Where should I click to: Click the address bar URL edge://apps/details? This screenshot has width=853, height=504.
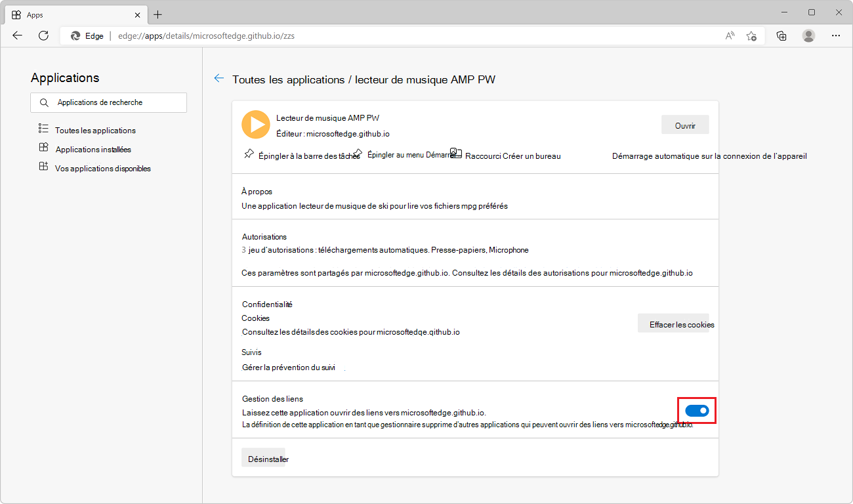pos(206,36)
